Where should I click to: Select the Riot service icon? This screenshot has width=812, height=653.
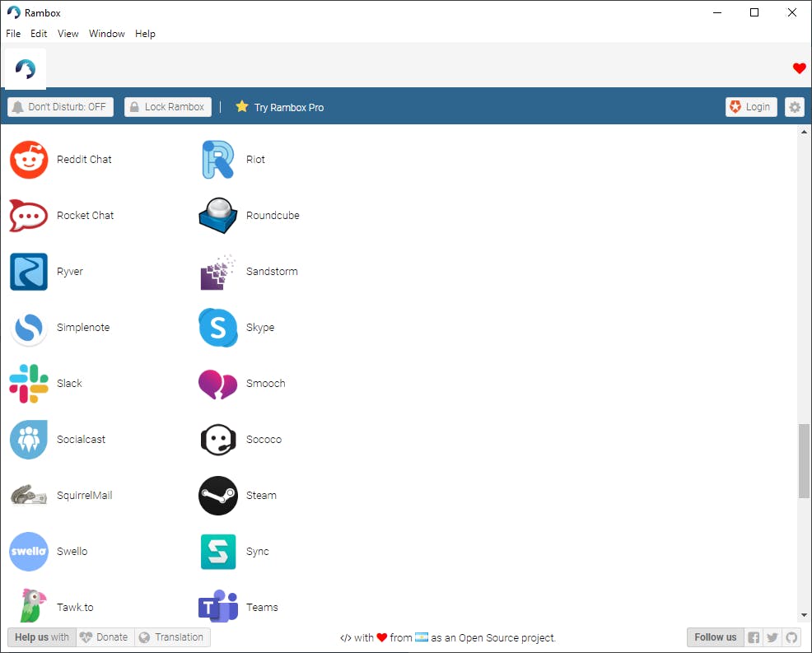tap(218, 160)
